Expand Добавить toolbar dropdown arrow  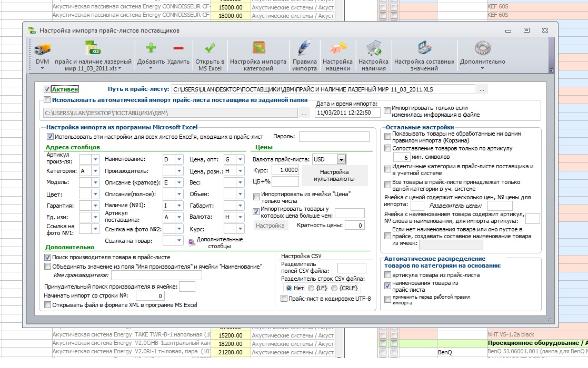tap(151, 68)
